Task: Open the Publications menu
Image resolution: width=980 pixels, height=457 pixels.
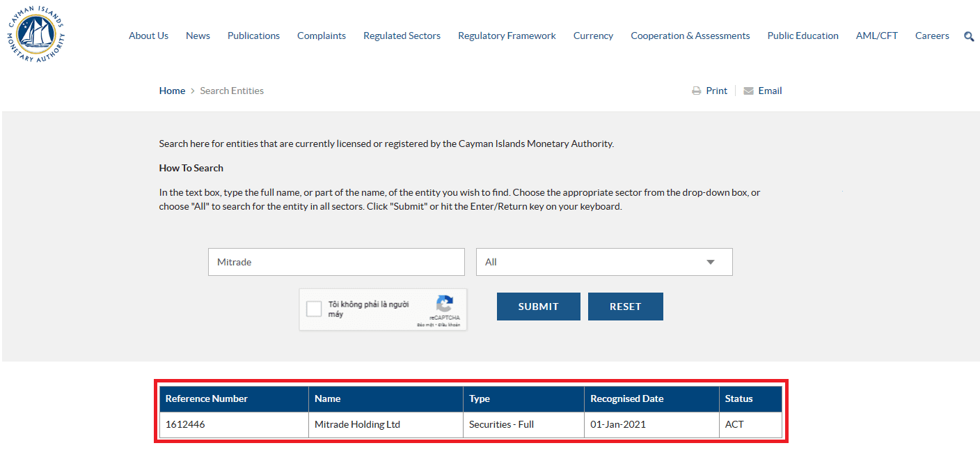Action: (x=253, y=36)
